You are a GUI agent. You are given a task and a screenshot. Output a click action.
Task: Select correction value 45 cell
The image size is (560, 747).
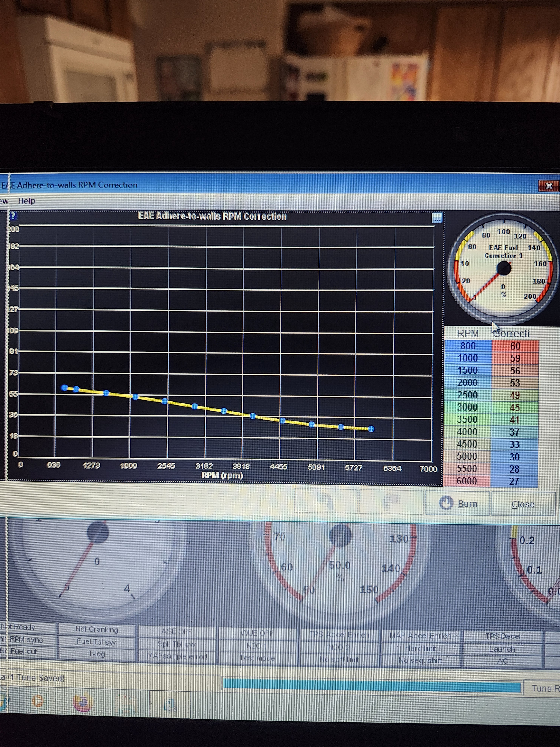pos(514,408)
